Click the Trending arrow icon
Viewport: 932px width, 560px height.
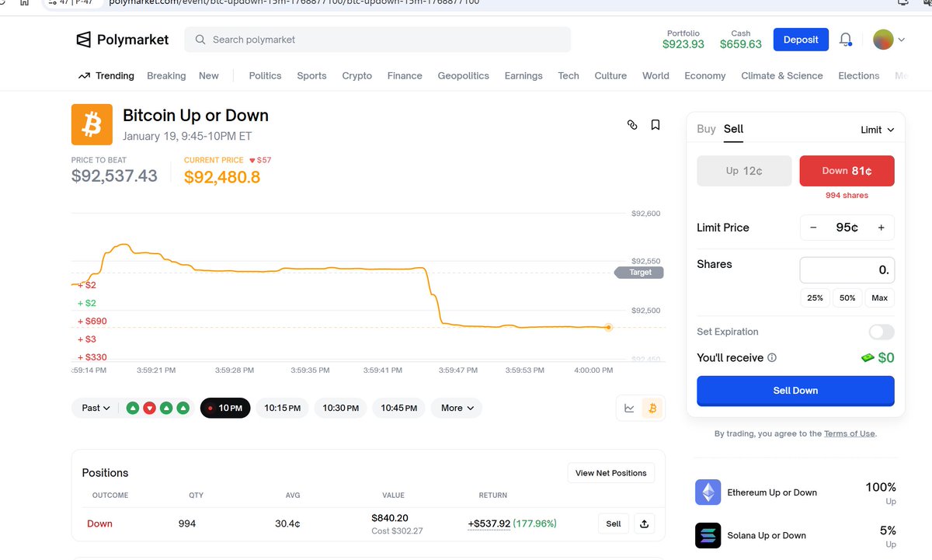(85, 76)
